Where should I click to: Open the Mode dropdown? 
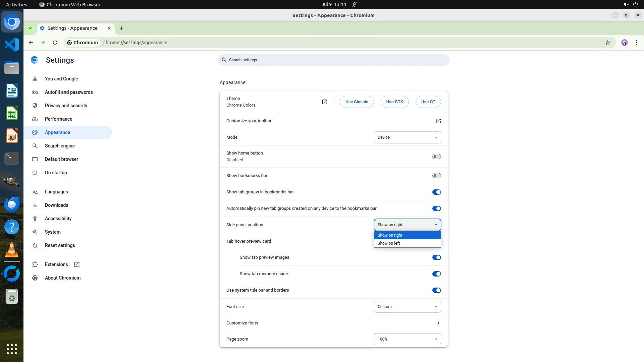point(407,137)
